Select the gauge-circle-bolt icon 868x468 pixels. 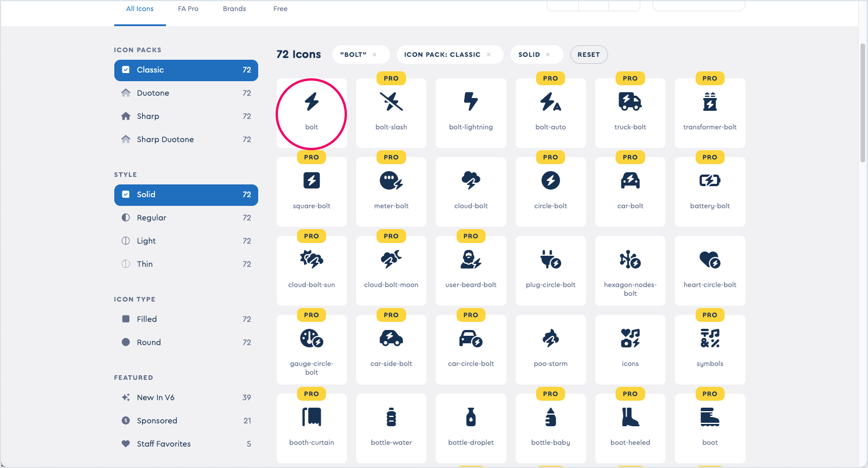click(x=312, y=349)
